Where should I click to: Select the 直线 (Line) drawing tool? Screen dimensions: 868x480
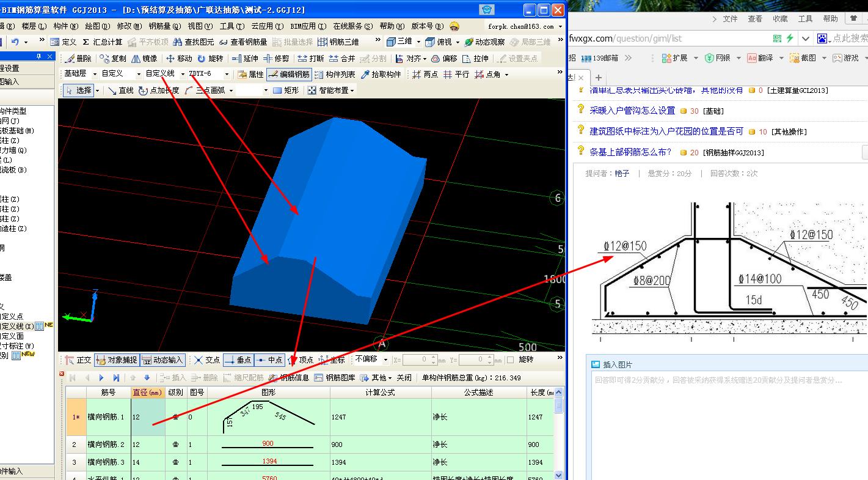pos(121,90)
